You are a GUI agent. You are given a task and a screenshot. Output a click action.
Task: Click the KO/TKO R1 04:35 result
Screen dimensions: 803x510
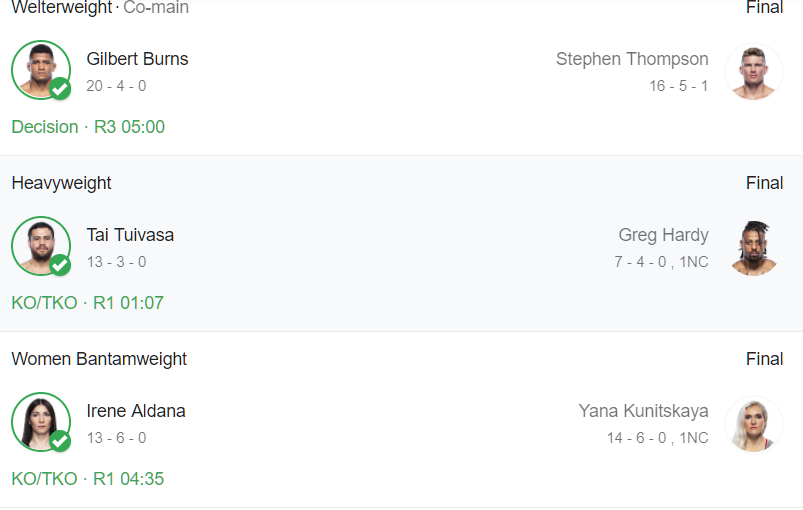88,479
